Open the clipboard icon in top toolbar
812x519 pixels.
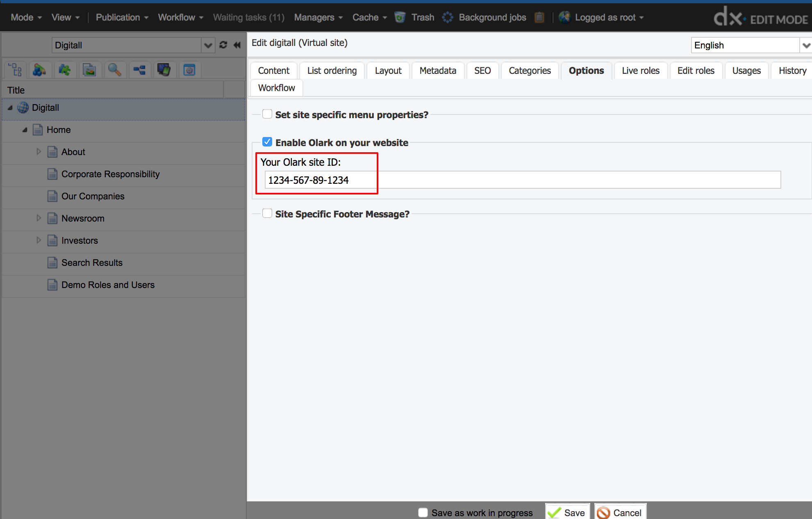(x=539, y=17)
